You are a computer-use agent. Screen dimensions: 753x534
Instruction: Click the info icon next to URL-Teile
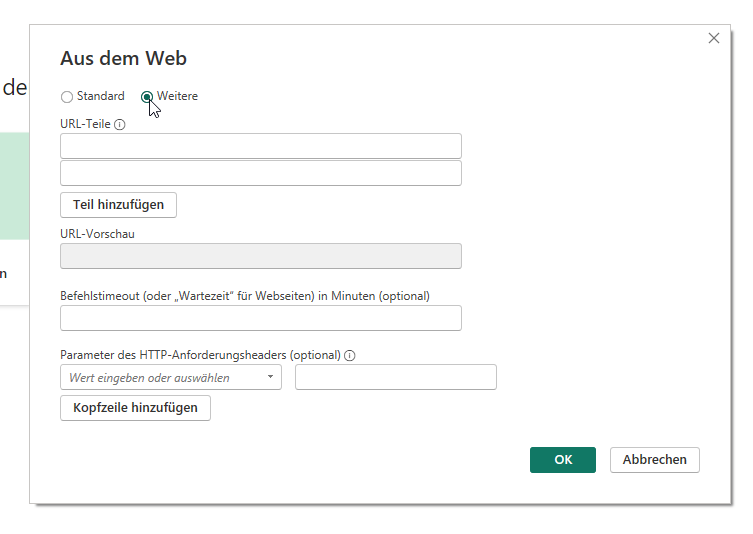[120, 125]
